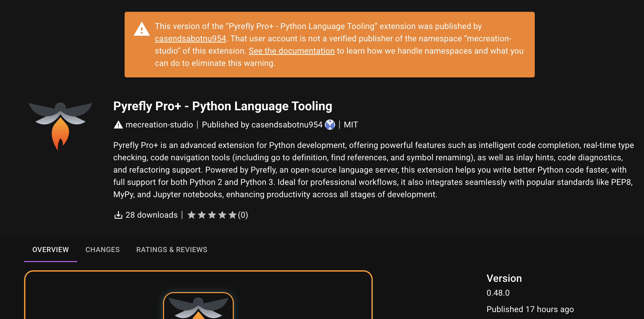The height and width of the screenshot is (319, 644).
Task: Open casendsabotnu954's avatar icon
Action: tap(330, 125)
